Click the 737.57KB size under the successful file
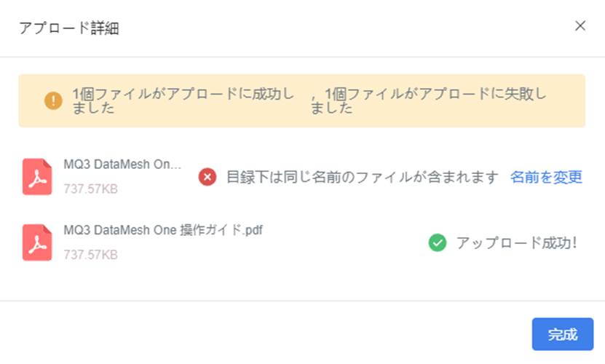Viewport: 605px width, 364px height. (x=90, y=255)
